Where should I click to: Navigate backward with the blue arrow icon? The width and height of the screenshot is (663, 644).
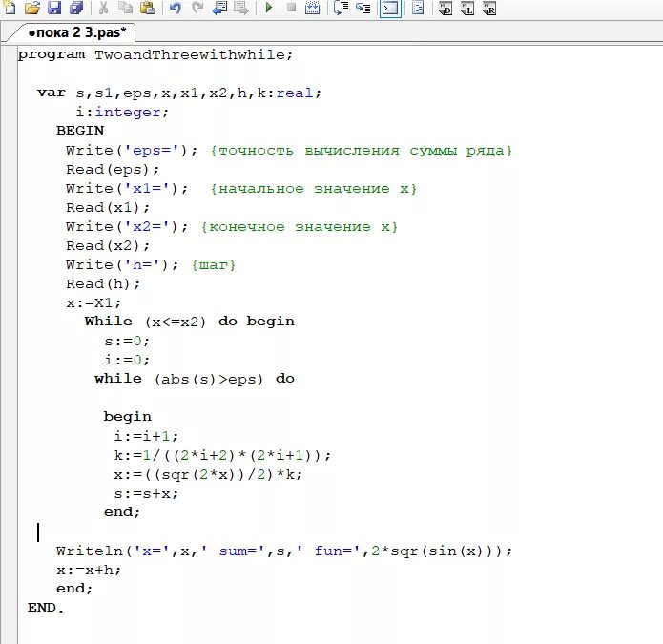pyautogui.click(x=219, y=8)
